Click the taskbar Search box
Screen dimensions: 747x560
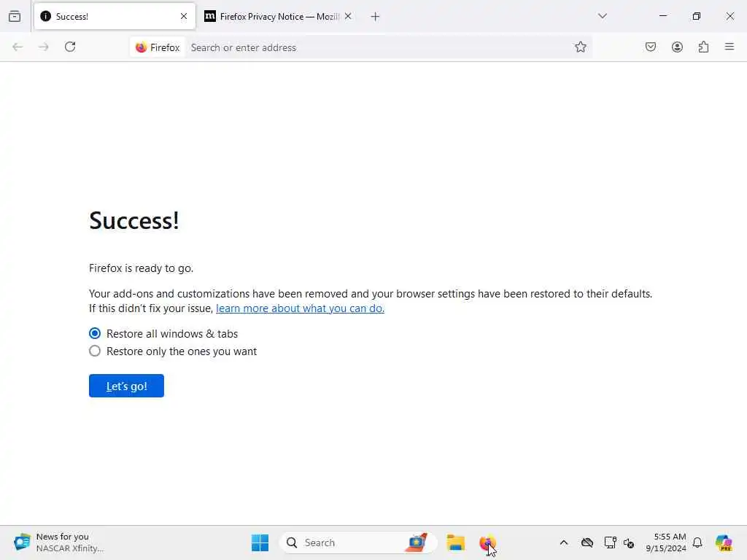click(358, 542)
